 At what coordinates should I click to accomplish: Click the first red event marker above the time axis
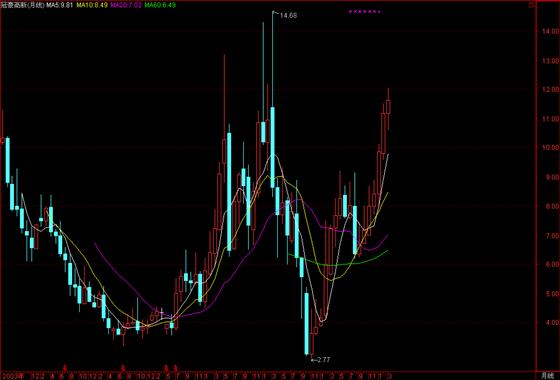point(65,367)
